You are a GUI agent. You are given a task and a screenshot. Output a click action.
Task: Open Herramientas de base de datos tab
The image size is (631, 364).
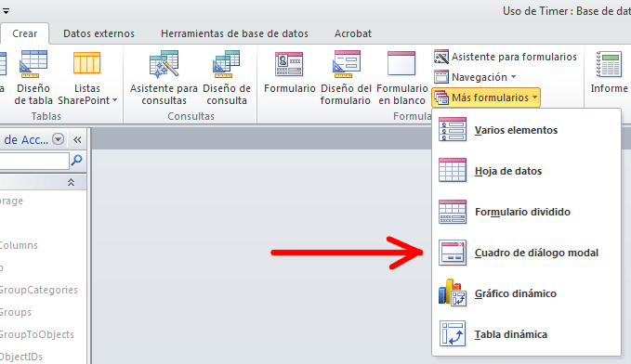234,33
